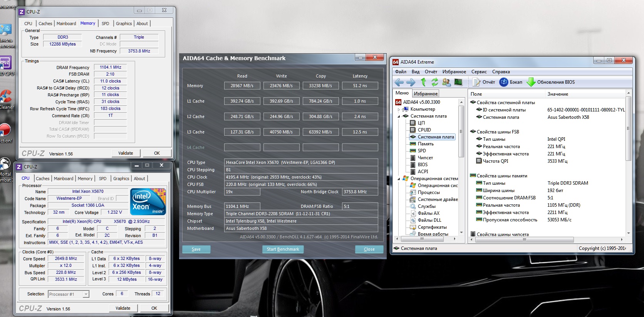Click Close in AIDA64 benchmark window

point(369,249)
